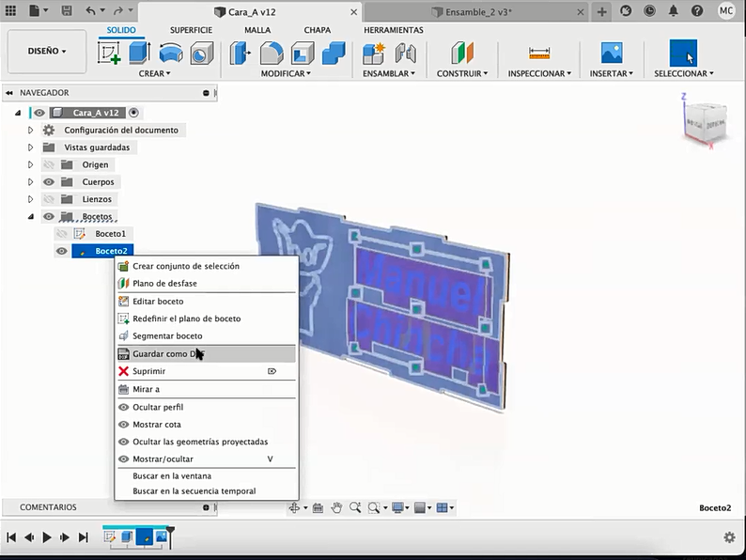The height and width of the screenshot is (560, 746).
Task: Toggle visibility of Lienzos folder
Action: click(49, 199)
